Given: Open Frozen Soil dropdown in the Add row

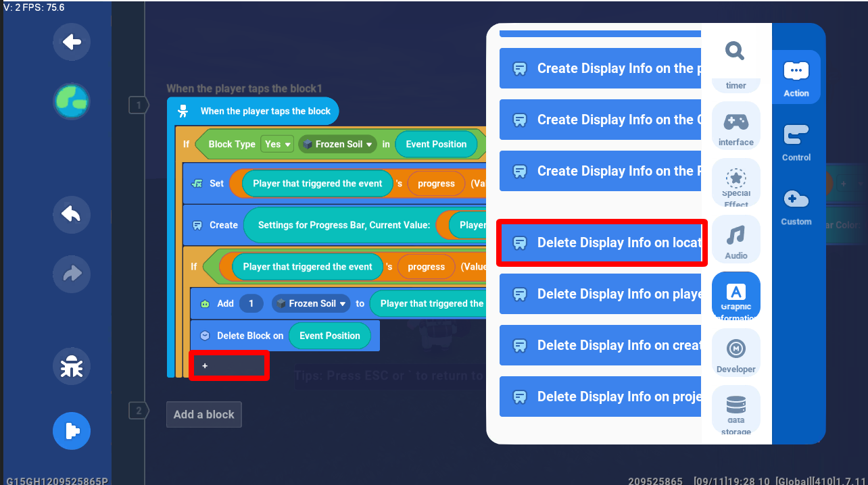Looking at the screenshot, I should point(312,303).
